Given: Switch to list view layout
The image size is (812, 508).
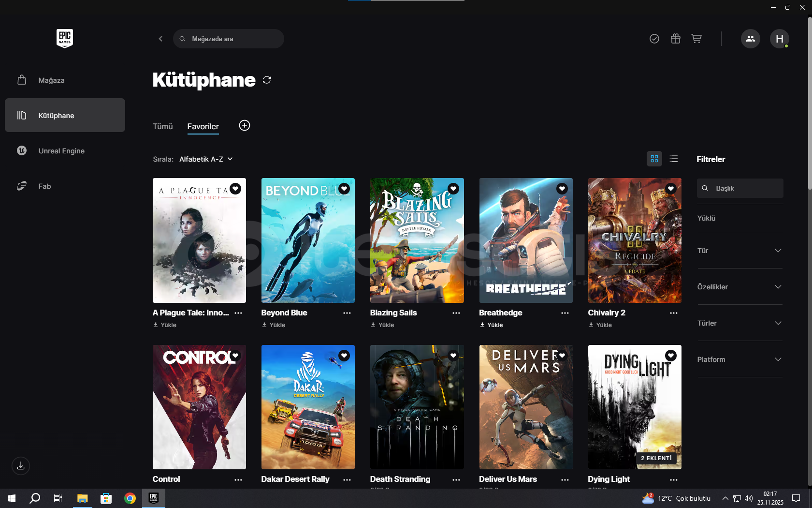Looking at the screenshot, I should pyautogui.click(x=674, y=159).
